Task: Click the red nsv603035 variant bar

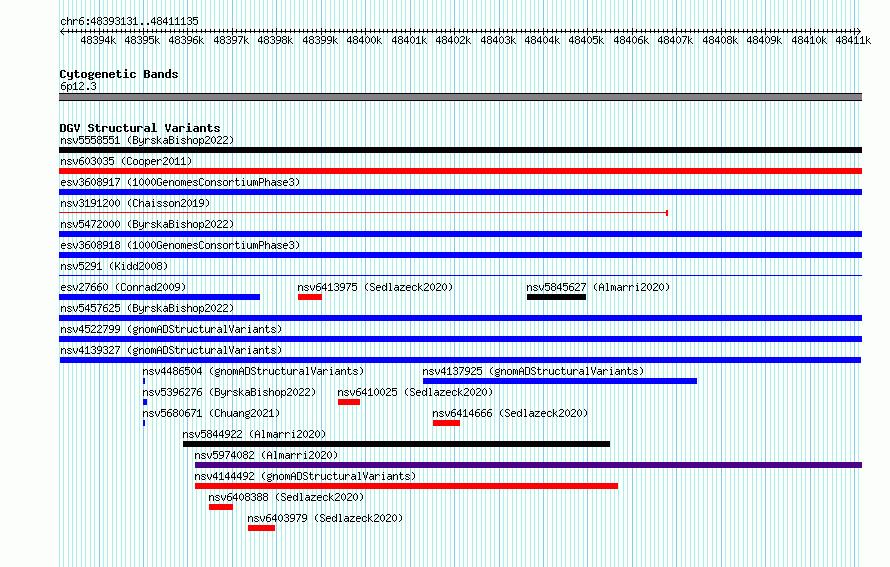Action: tap(460, 171)
